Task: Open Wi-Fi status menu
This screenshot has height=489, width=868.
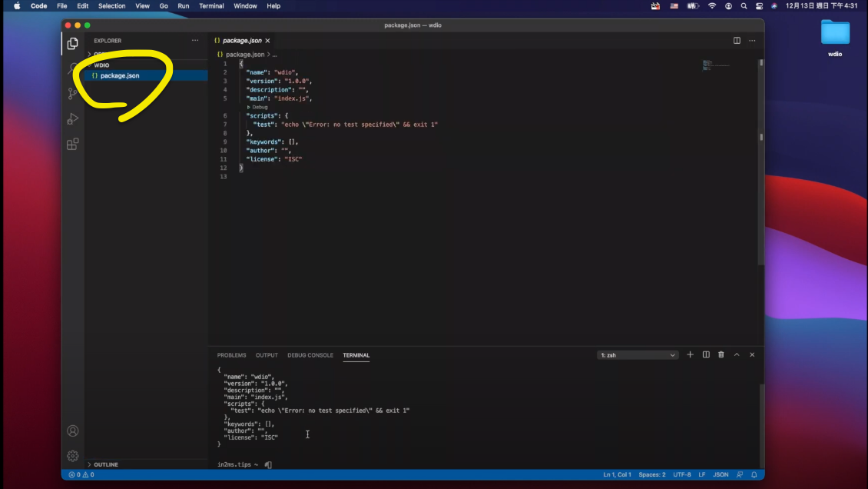Action: point(712,6)
